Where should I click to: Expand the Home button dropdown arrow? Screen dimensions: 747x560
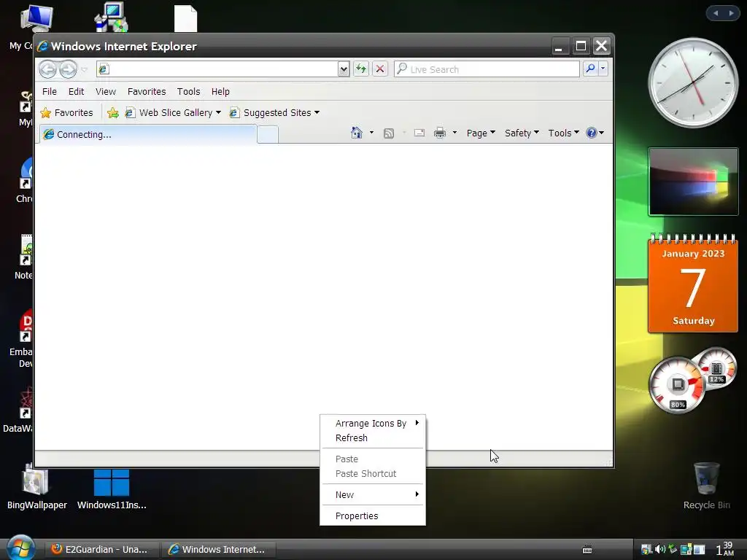371,133
